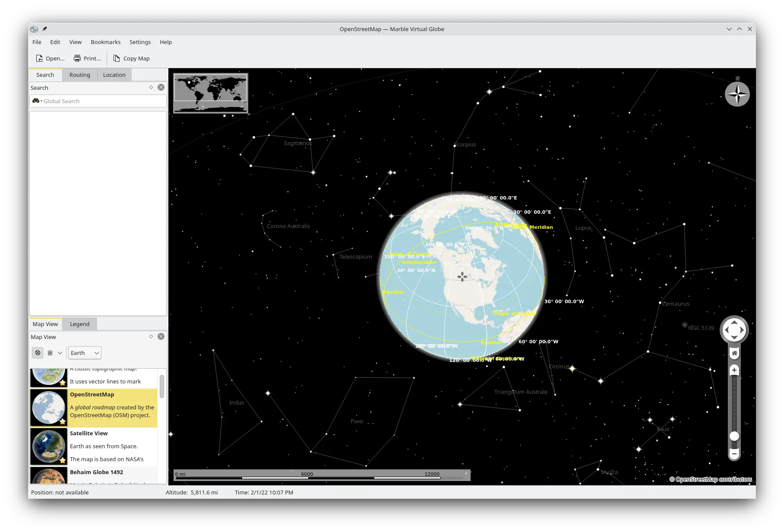Toggle favorite star on topographic map thumbnail
This screenshot has height=532, width=784.
(x=63, y=383)
